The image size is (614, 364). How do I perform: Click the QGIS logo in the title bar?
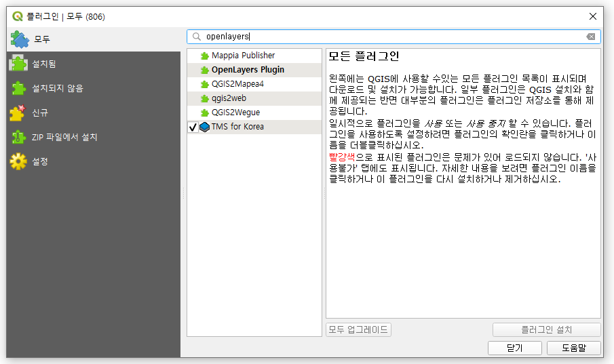coord(18,16)
